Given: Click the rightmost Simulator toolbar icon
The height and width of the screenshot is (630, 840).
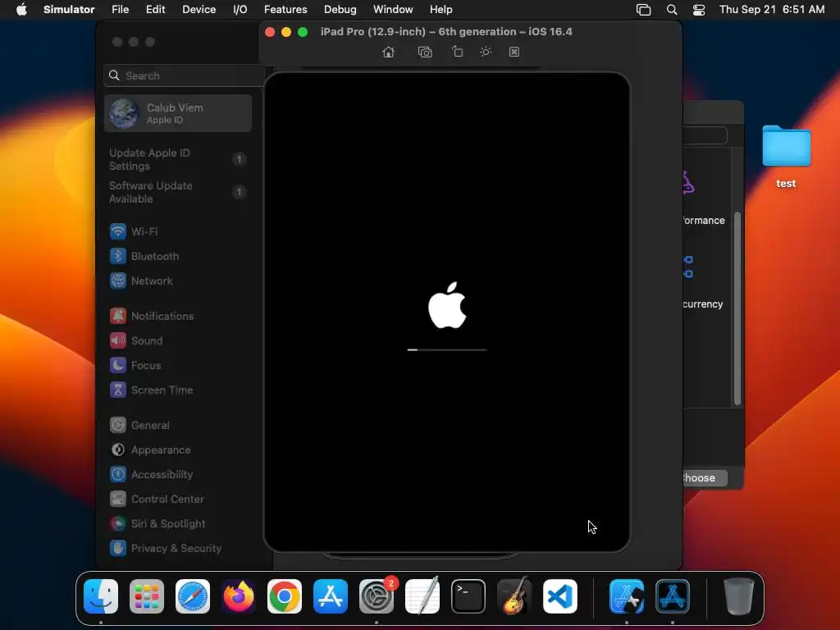Looking at the screenshot, I should 514,52.
